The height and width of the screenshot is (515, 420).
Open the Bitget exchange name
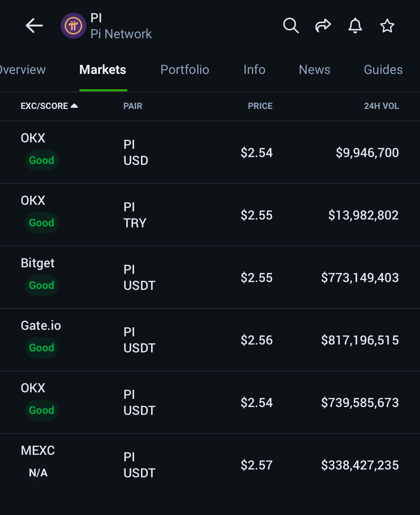38,263
